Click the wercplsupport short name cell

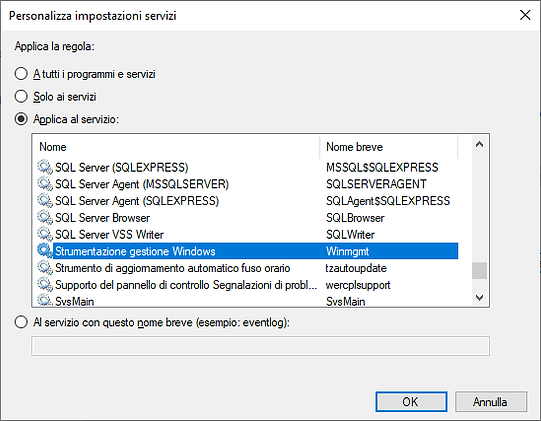tap(358, 285)
